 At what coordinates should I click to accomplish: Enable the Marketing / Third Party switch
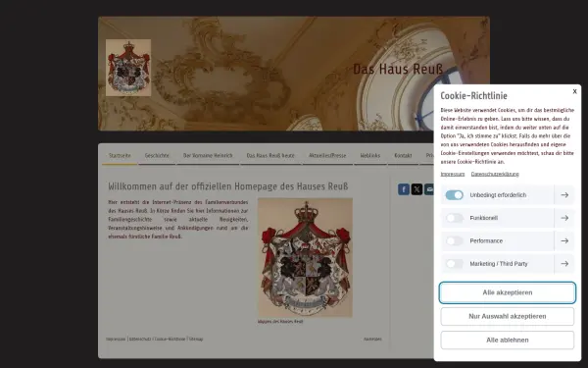click(454, 264)
